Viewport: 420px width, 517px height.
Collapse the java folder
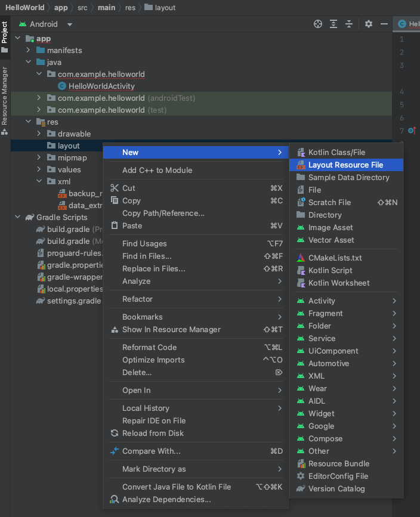(x=28, y=62)
